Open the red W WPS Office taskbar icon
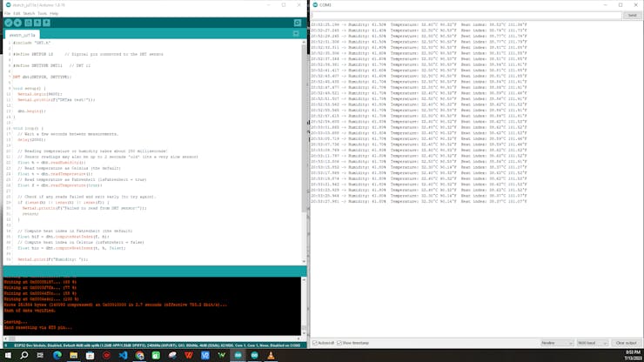 tap(189, 355)
